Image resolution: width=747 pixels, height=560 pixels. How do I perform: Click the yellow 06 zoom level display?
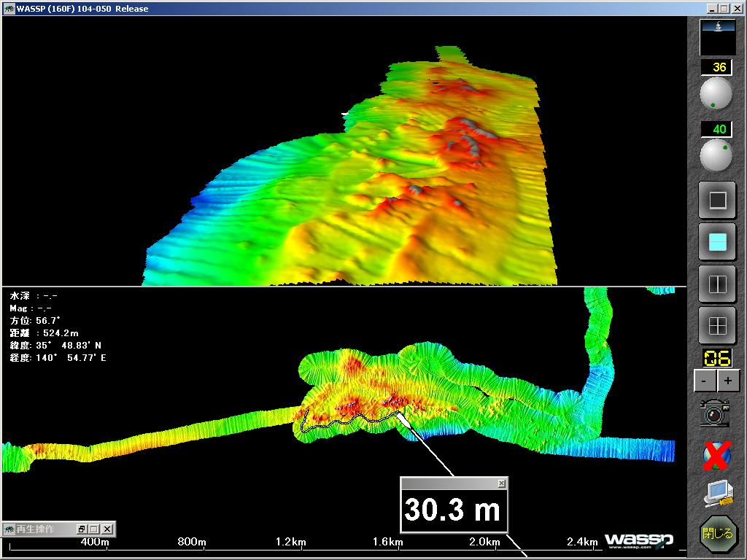point(718,358)
